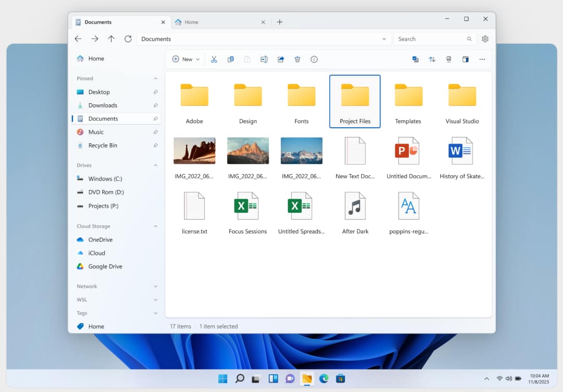Screen dimensions: 563x392
Task: Toggle the preview pane icon
Action: pos(465,59)
